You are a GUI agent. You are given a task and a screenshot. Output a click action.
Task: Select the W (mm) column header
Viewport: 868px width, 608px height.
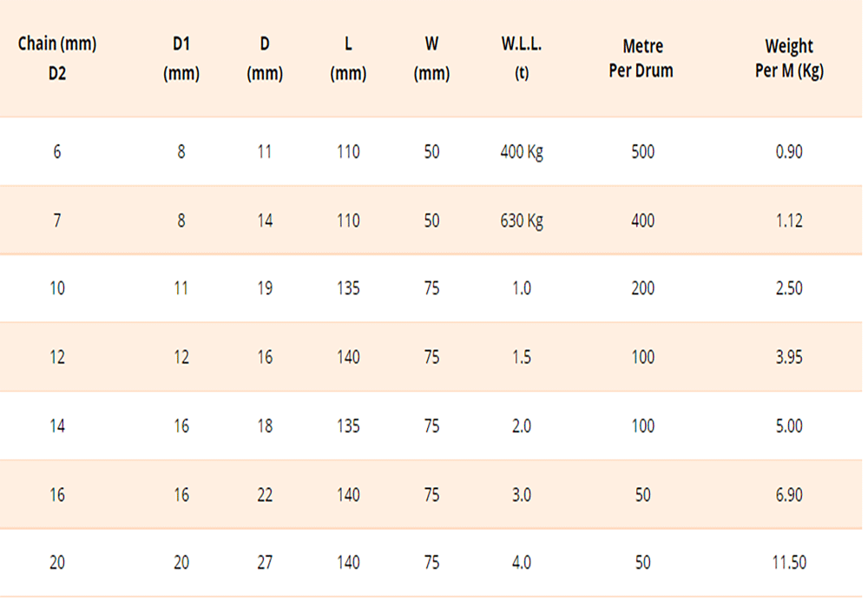(431, 59)
